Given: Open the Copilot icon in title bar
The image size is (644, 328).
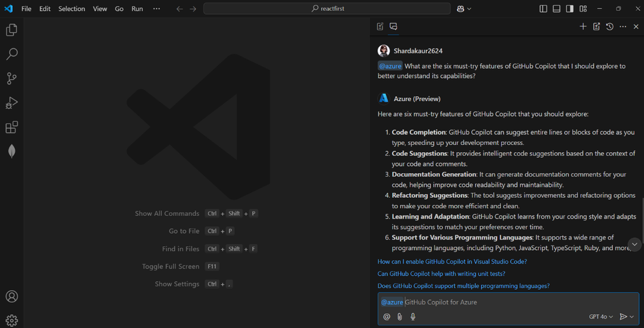Looking at the screenshot, I should 460,8.
